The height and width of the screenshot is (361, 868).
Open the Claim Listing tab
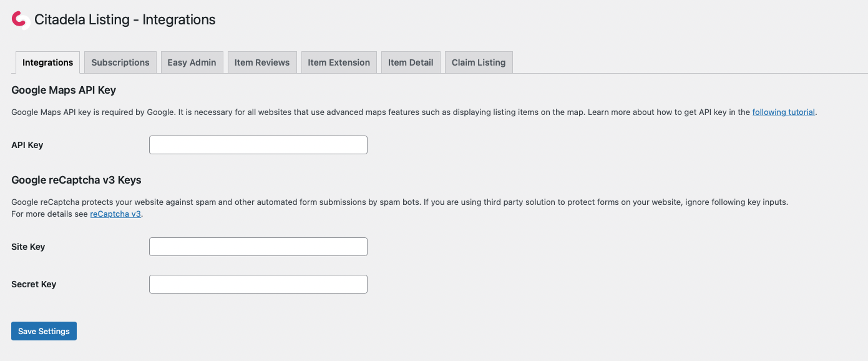pyautogui.click(x=479, y=62)
